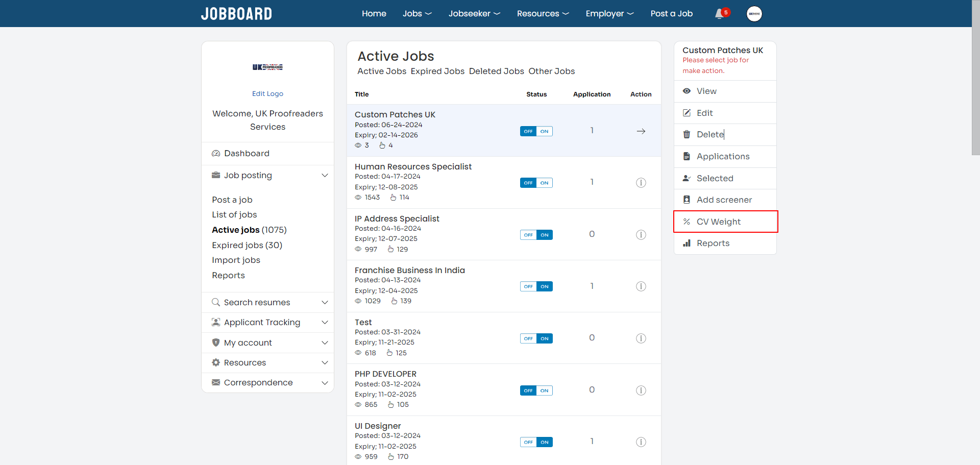The width and height of the screenshot is (980, 465).
Task: Toggle status switch for Test job
Action: click(536, 338)
